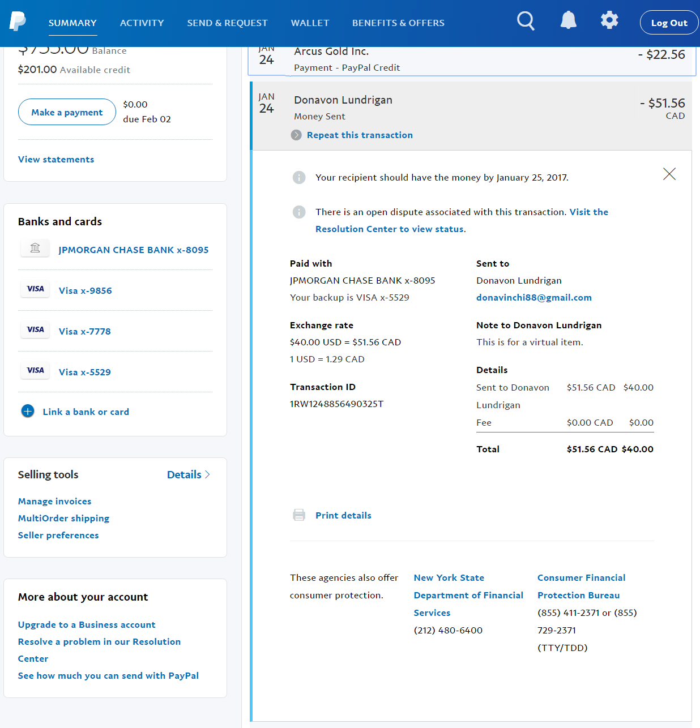Click Print details link

coord(343,515)
